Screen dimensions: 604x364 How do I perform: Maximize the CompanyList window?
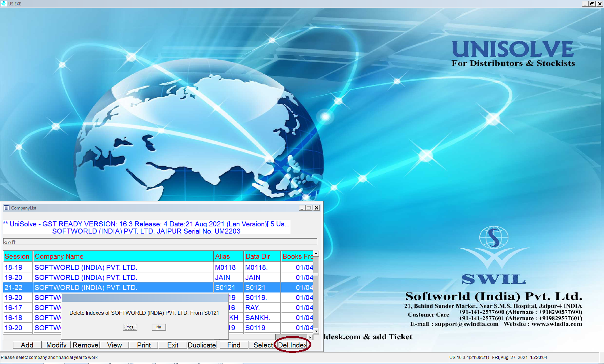tap(309, 208)
